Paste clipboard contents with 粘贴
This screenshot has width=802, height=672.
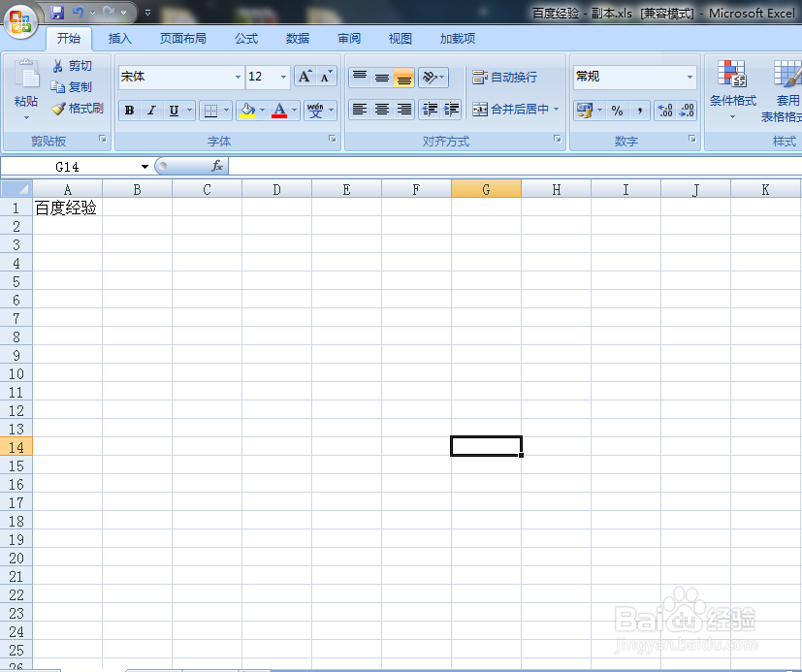tap(26, 84)
